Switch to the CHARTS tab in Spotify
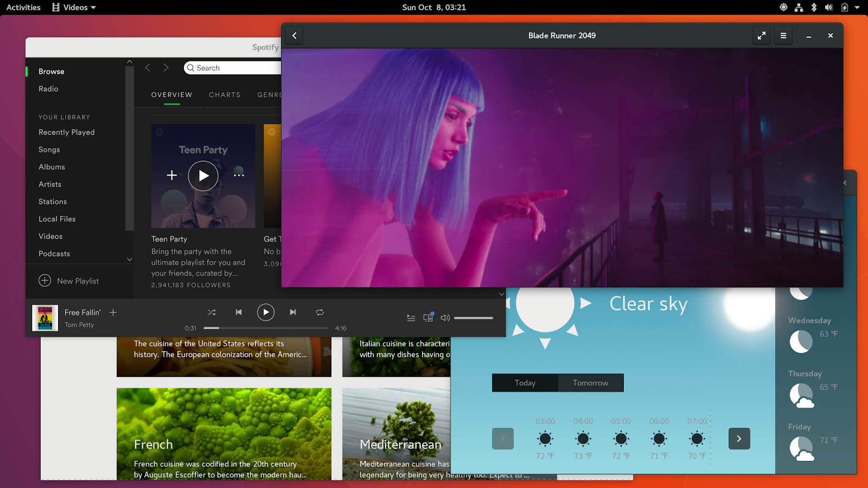The width and height of the screenshot is (868, 488). pyautogui.click(x=225, y=95)
